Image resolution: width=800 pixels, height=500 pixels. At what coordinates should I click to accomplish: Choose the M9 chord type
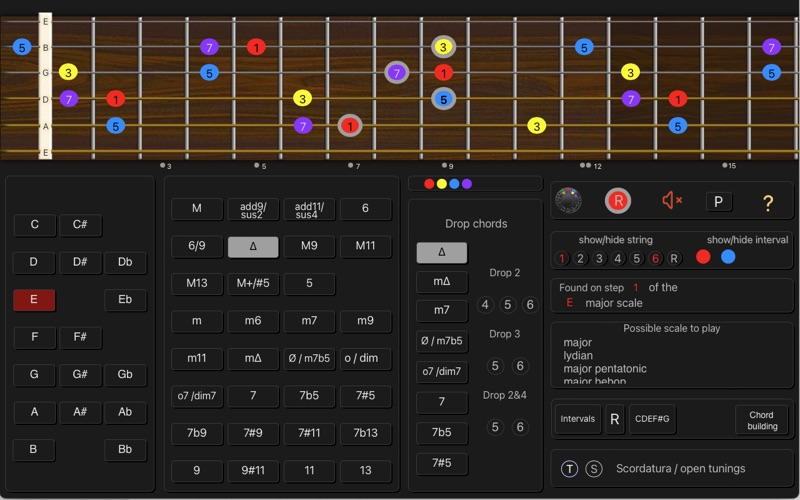pos(309,246)
